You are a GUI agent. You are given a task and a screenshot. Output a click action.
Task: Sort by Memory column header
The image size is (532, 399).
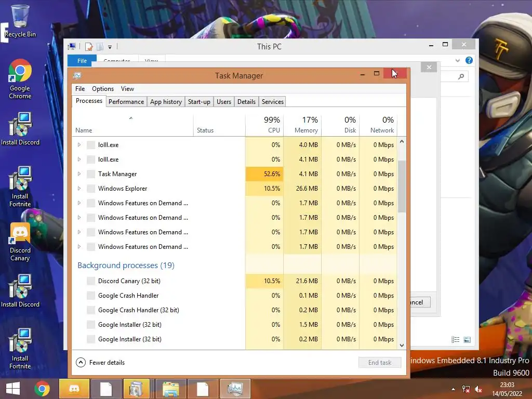click(303, 125)
